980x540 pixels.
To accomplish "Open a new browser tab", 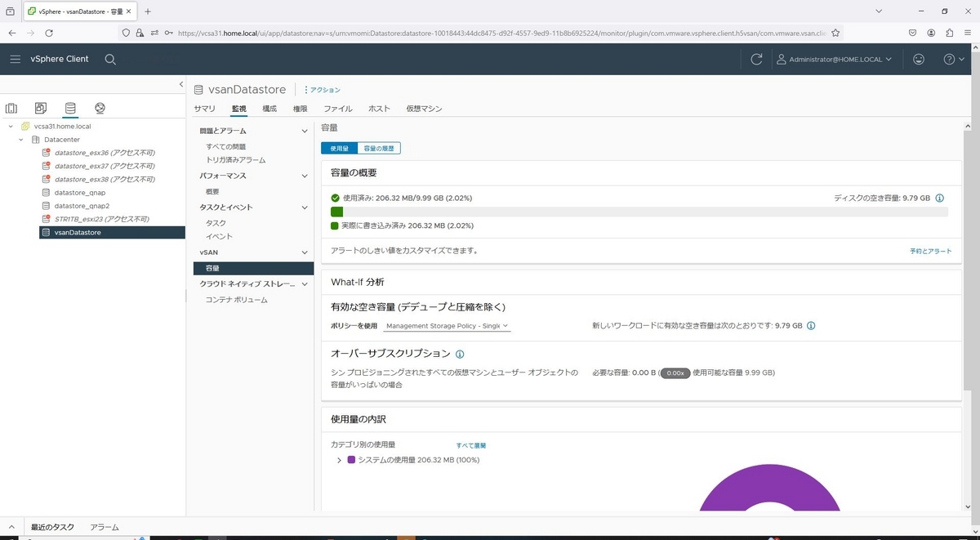I will (148, 11).
